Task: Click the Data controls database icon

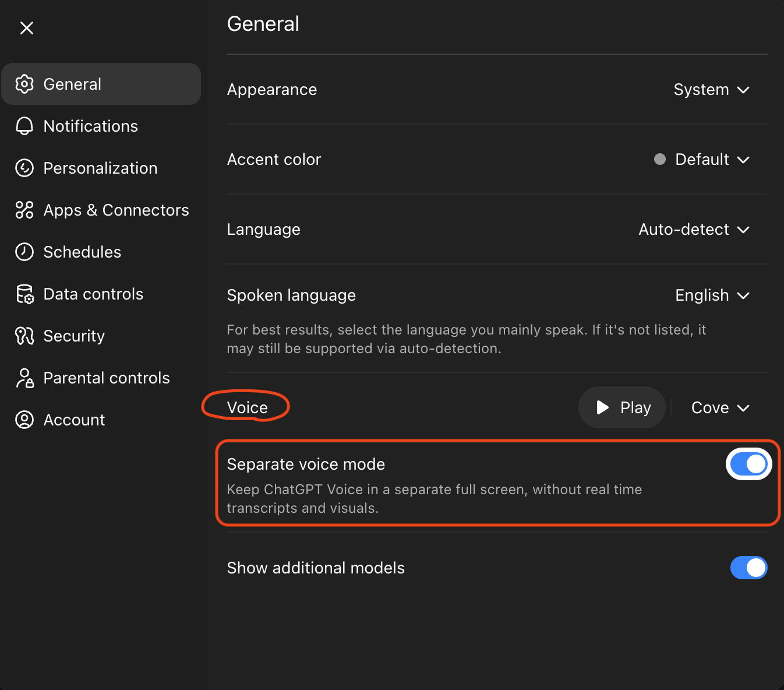Action: 24,294
